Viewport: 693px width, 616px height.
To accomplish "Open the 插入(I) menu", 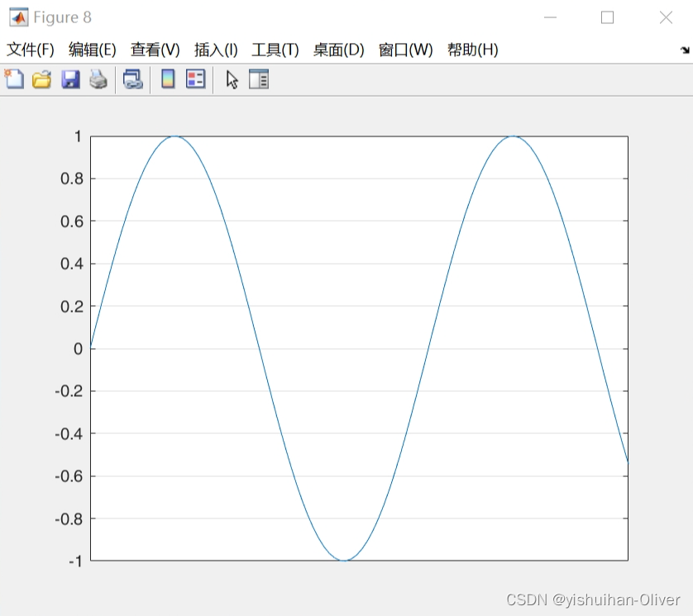I will pos(216,50).
